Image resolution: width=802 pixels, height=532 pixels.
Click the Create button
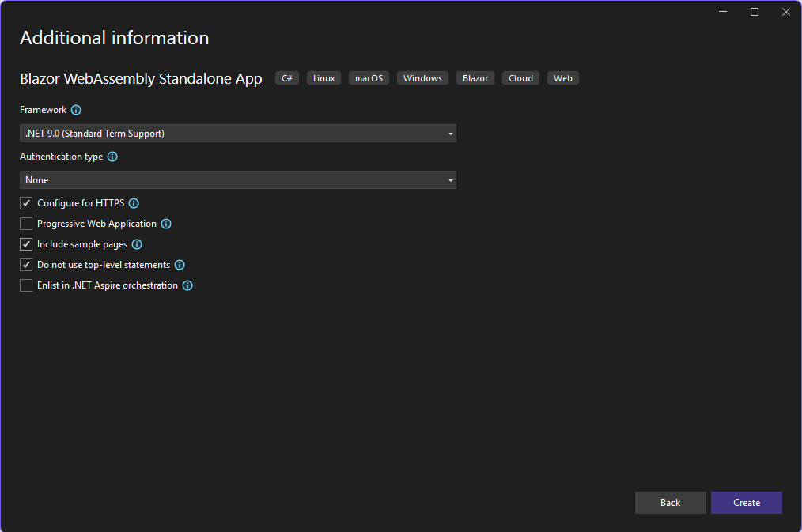coord(747,503)
